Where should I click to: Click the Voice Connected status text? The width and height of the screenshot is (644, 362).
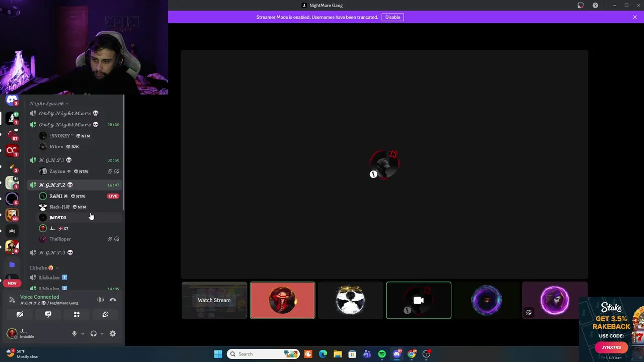(40, 297)
